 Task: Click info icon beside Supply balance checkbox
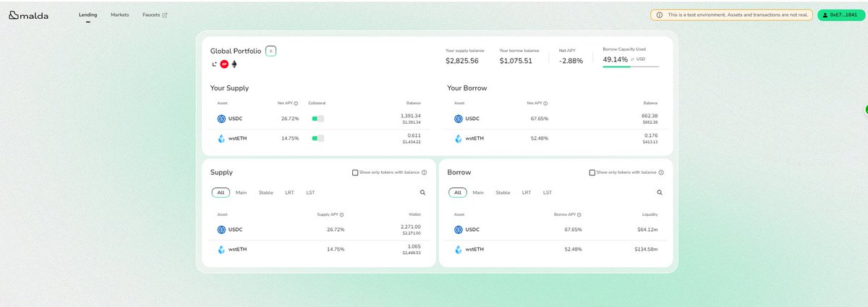pyautogui.click(x=424, y=172)
